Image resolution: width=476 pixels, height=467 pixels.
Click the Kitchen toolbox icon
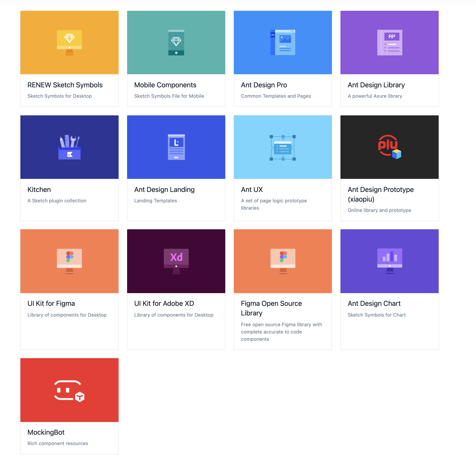coord(69,147)
